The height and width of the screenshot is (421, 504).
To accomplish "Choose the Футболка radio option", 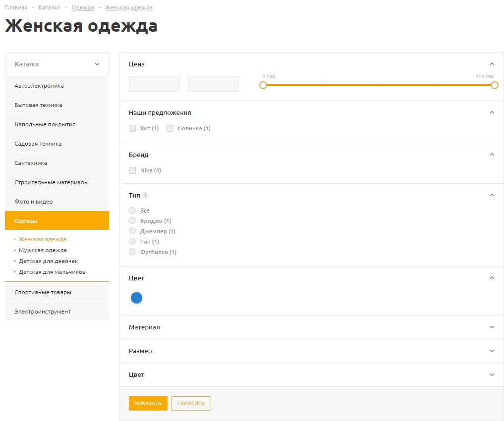I will [x=132, y=252].
